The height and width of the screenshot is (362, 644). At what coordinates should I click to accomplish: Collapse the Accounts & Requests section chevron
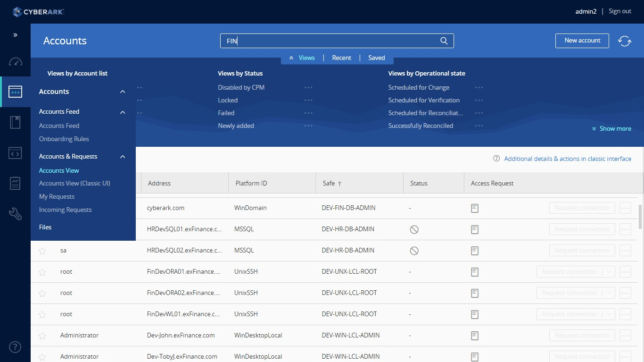click(123, 157)
